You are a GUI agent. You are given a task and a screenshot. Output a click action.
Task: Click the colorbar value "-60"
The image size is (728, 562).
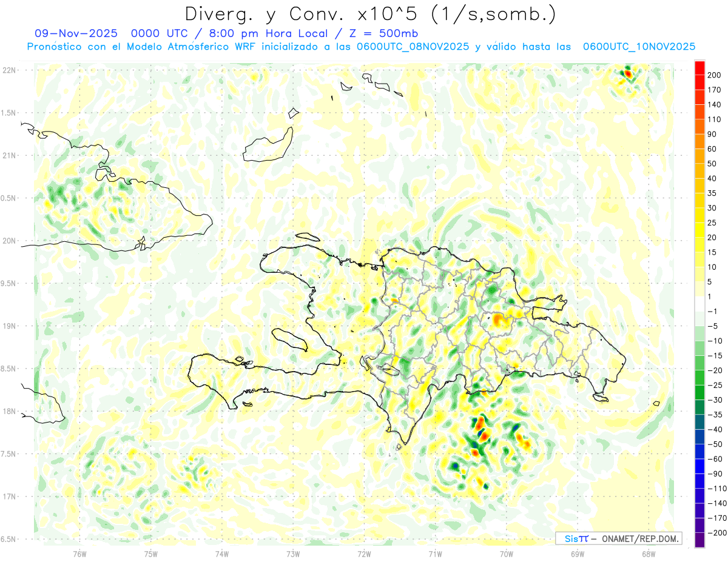click(716, 459)
